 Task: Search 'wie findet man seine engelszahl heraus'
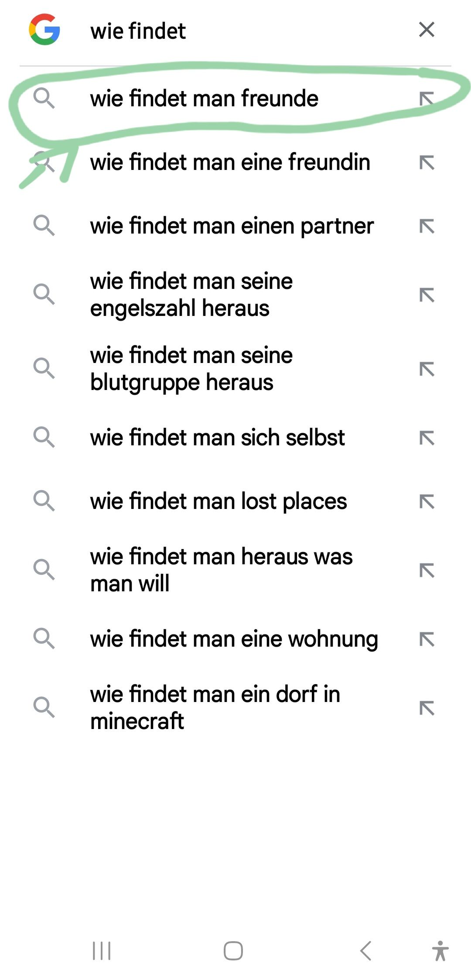click(x=191, y=295)
